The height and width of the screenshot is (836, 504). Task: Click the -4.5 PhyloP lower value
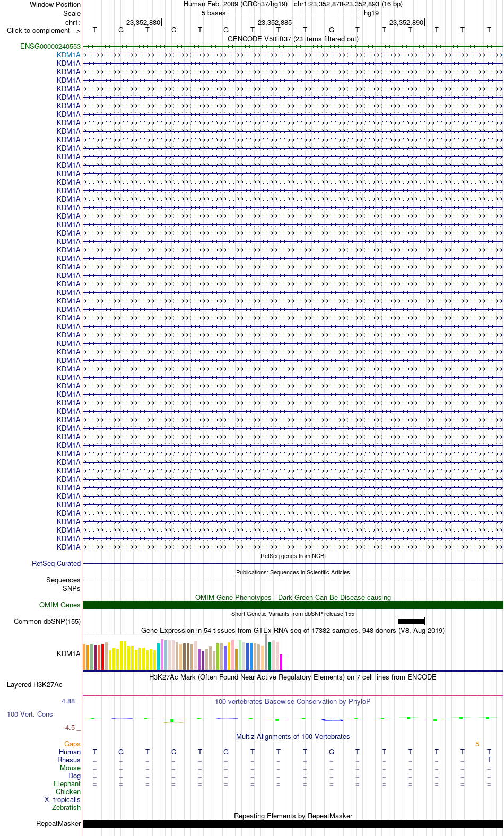point(69,728)
